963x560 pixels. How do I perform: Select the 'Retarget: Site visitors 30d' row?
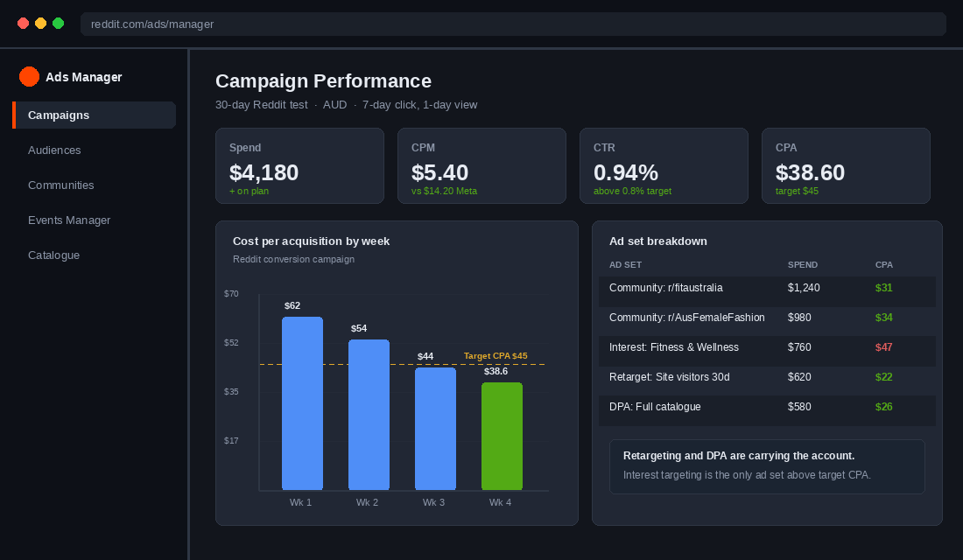pos(767,381)
